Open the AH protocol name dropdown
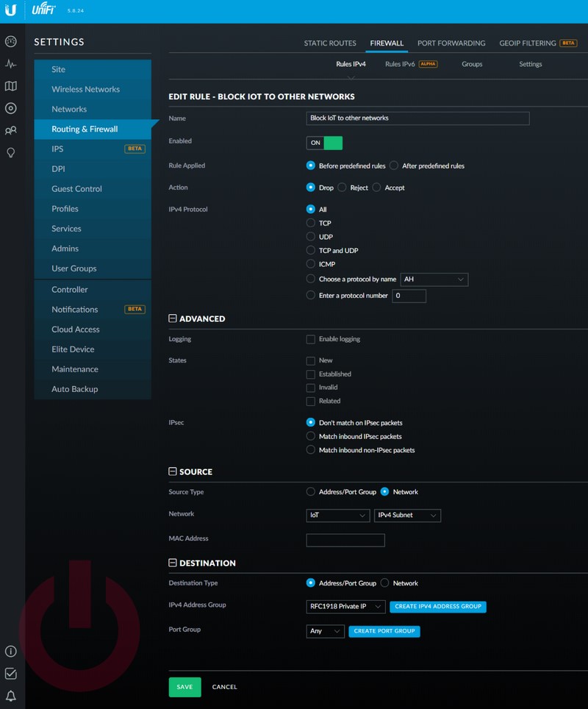This screenshot has width=588, height=709. click(434, 279)
